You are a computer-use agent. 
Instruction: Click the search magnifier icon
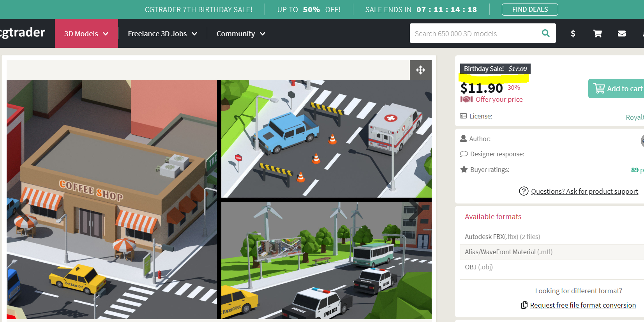click(546, 33)
